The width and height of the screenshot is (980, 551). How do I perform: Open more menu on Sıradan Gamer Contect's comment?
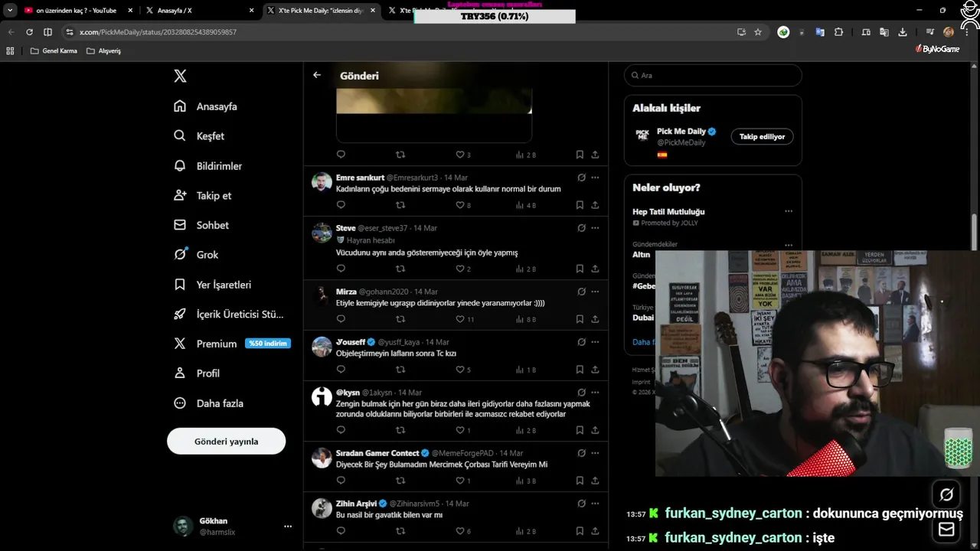pyautogui.click(x=595, y=453)
